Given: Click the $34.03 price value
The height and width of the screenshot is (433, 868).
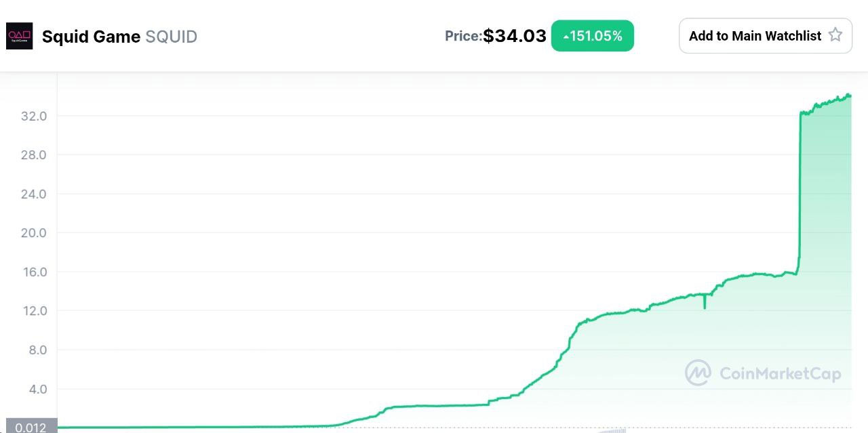Looking at the screenshot, I should click(515, 36).
